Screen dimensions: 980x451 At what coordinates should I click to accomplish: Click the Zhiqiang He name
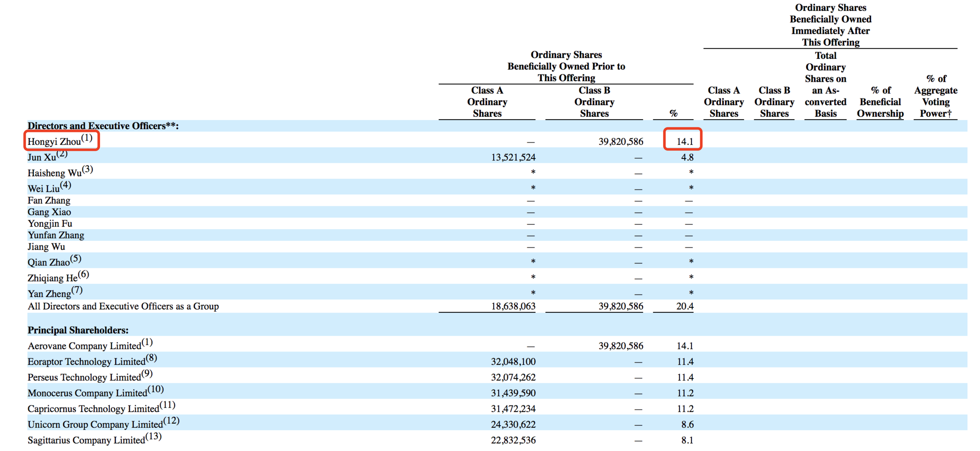53,278
